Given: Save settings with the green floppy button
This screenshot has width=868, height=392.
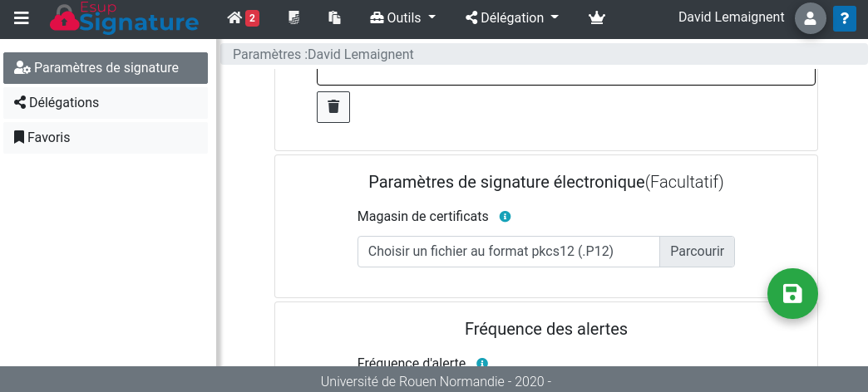Looking at the screenshot, I should point(792,293).
